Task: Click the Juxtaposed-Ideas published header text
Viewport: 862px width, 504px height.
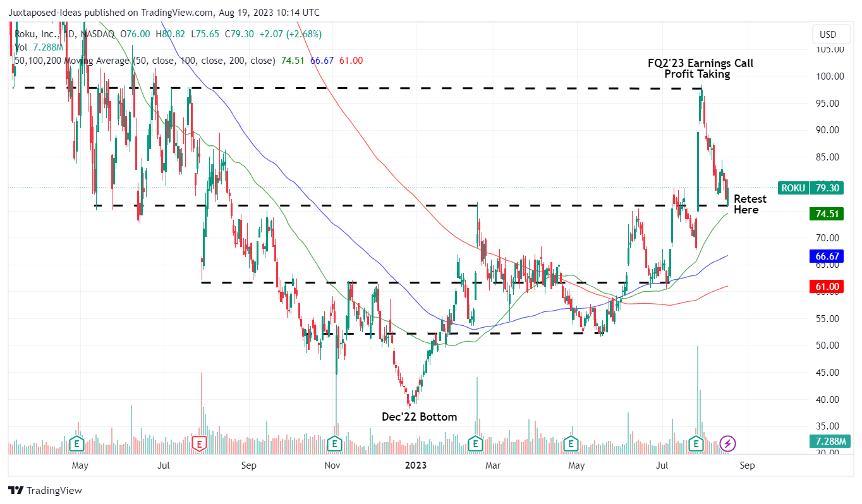Action: click(164, 13)
